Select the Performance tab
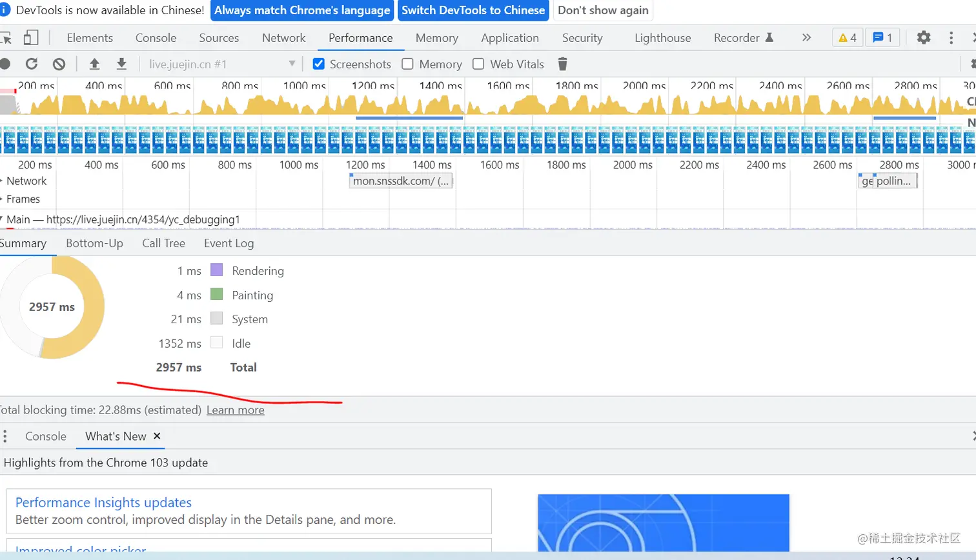 click(360, 37)
